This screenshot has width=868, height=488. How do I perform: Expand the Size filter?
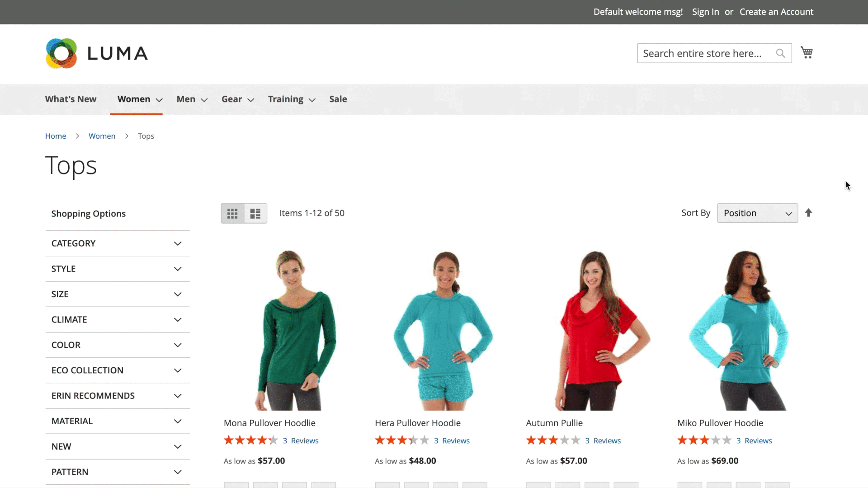118,294
